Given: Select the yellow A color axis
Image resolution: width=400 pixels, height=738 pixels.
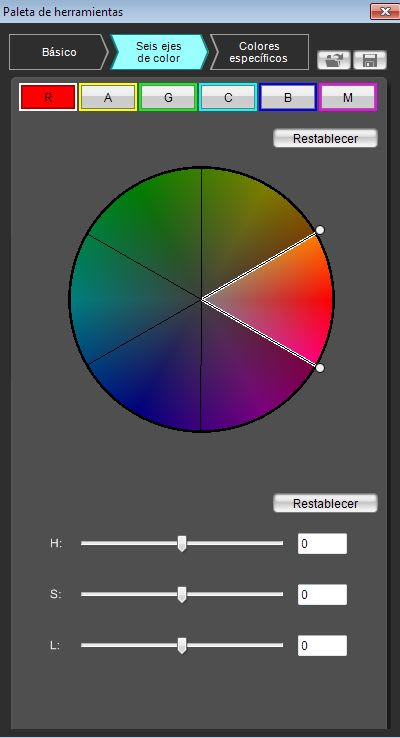Looking at the screenshot, I should click(108, 97).
